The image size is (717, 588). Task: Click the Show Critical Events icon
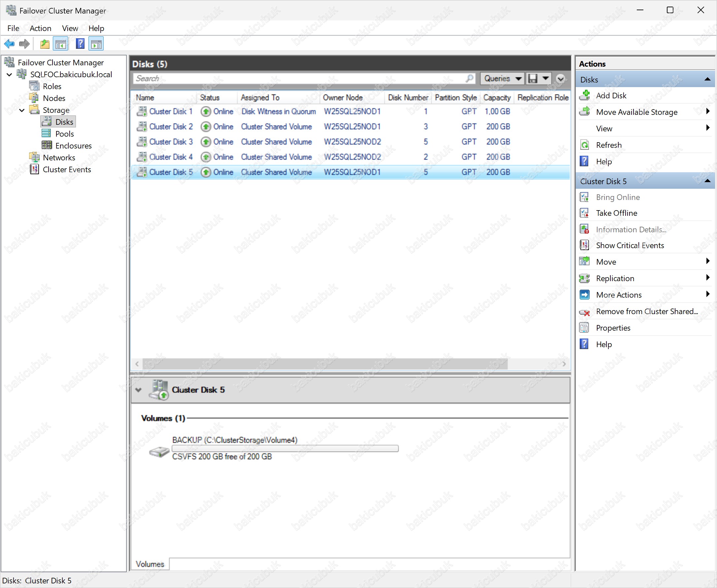pos(585,245)
